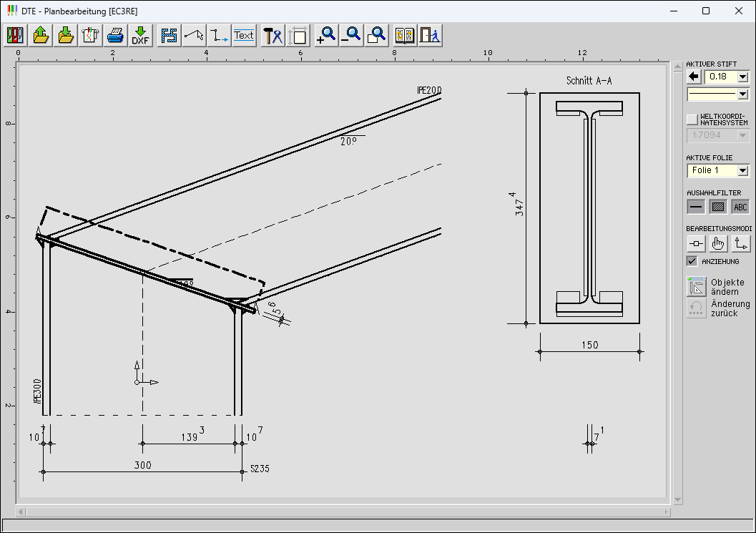This screenshot has width=756, height=533.
Task: Toggle the hatch selection filter
Action: pos(718,207)
